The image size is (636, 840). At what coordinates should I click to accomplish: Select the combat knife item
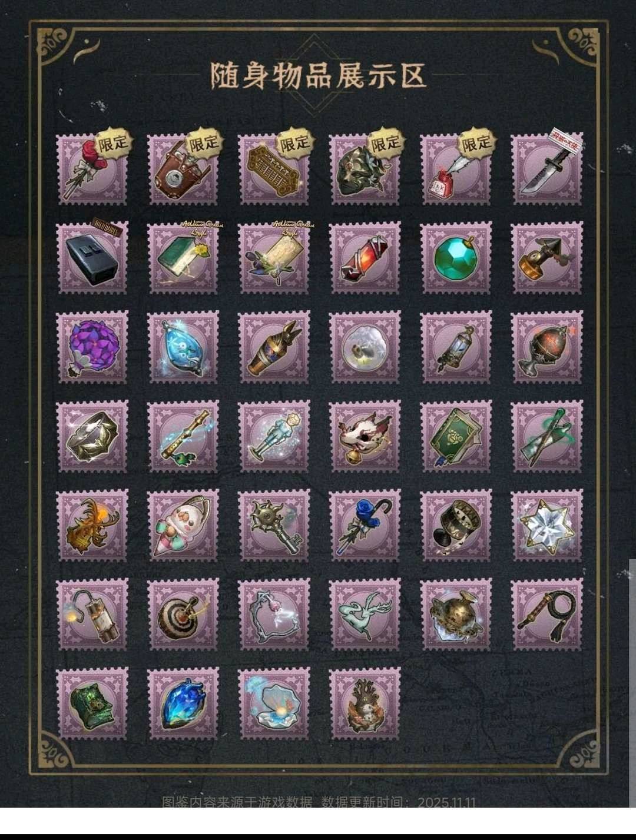[547, 170]
